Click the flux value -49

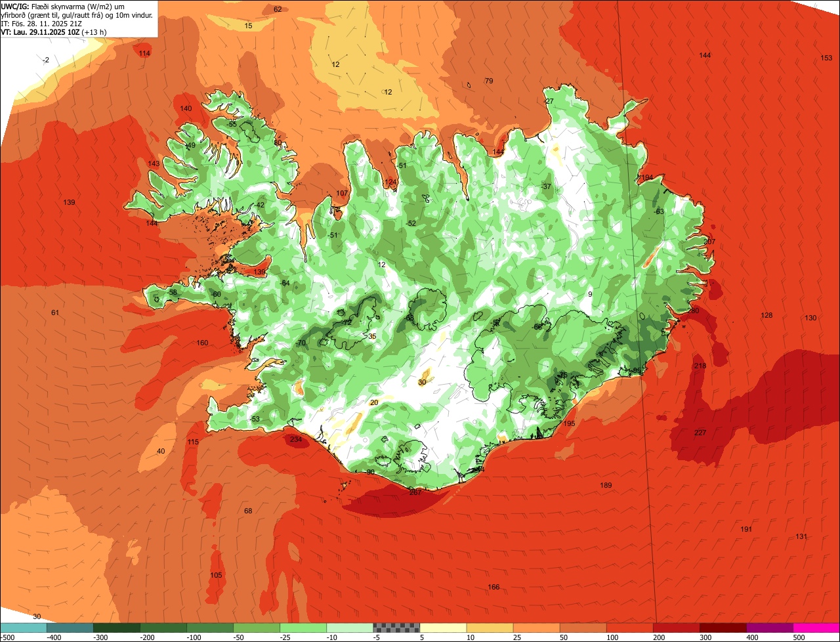point(190,146)
